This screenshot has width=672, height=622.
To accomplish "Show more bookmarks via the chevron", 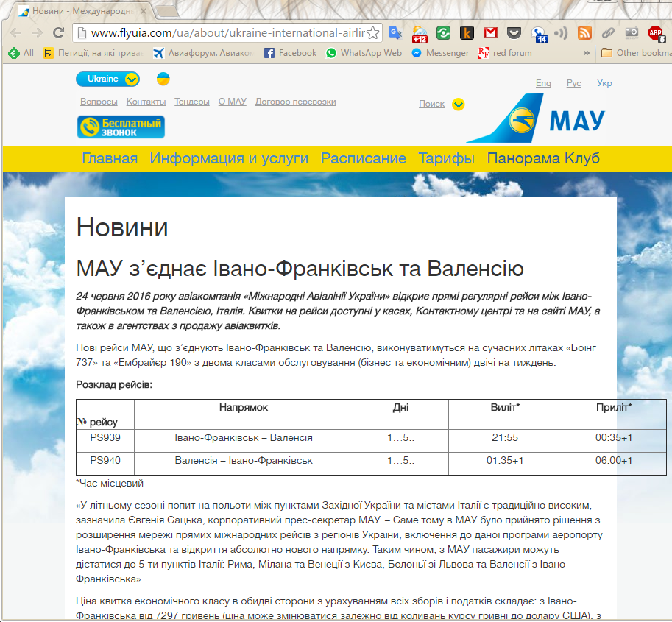I will pyautogui.click(x=587, y=53).
